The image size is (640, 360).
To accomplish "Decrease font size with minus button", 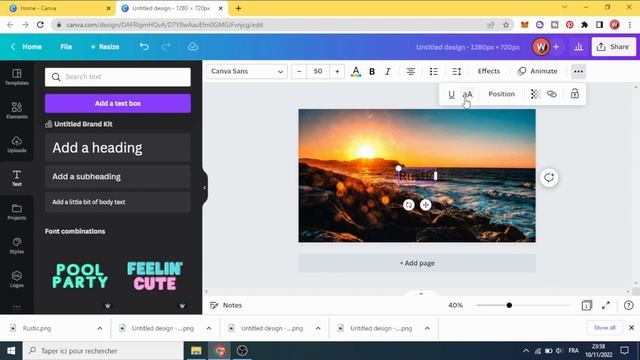I will click(299, 71).
